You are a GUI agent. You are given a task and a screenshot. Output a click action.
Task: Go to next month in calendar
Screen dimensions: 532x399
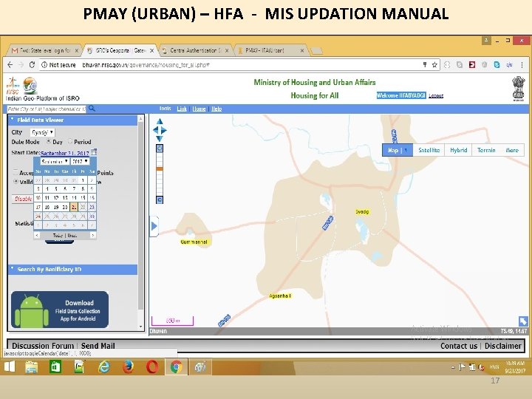tap(92, 235)
